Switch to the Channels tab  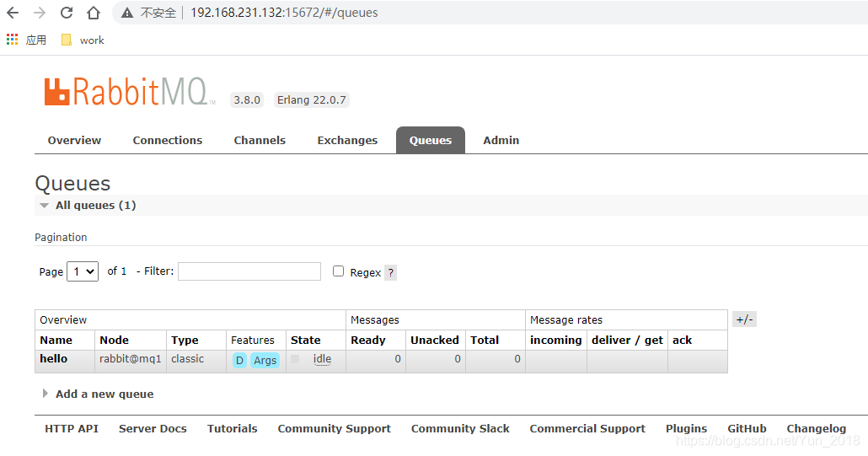(x=260, y=141)
